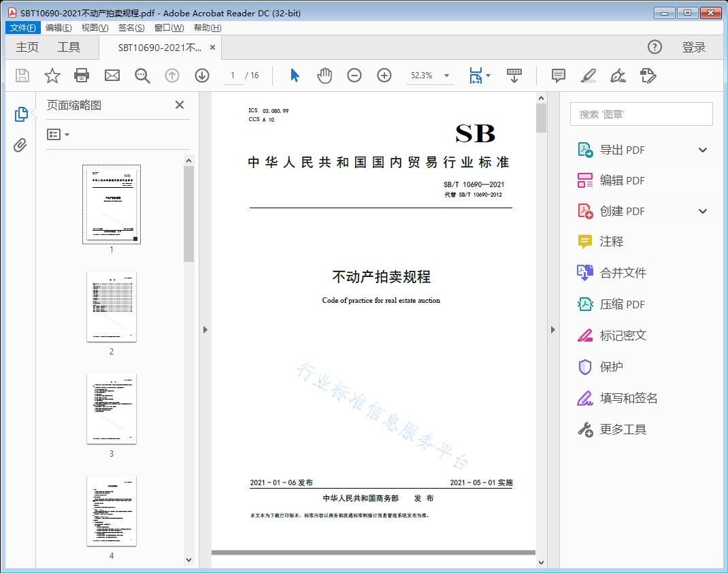This screenshot has width=728, height=573.
Task: Open attachments paperclip panel
Action: pos(21,145)
